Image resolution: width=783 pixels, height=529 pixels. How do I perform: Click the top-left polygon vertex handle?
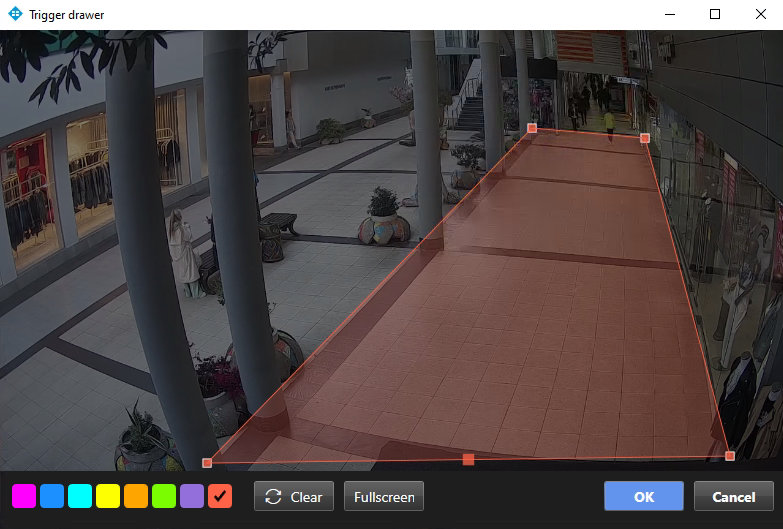(x=532, y=128)
